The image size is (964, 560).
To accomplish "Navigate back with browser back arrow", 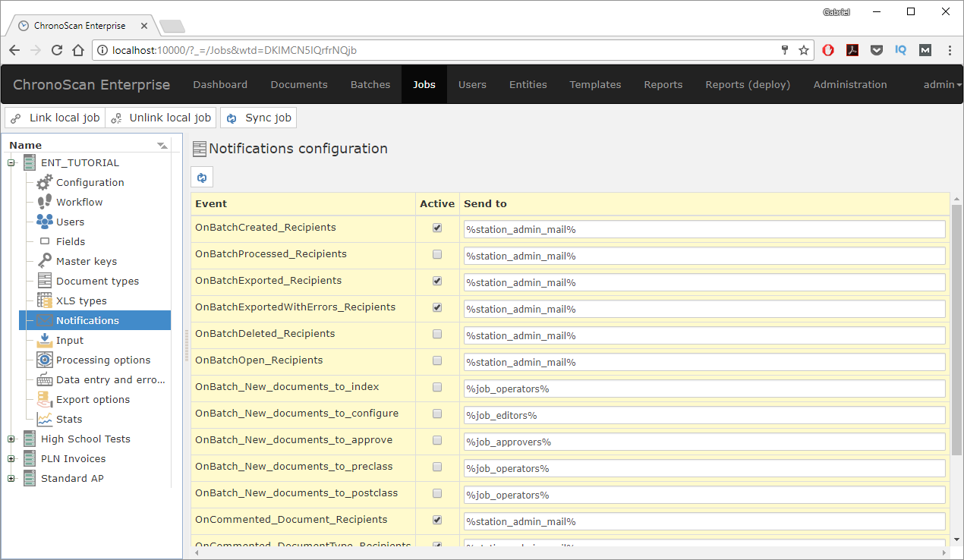I will (x=14, y=50).
